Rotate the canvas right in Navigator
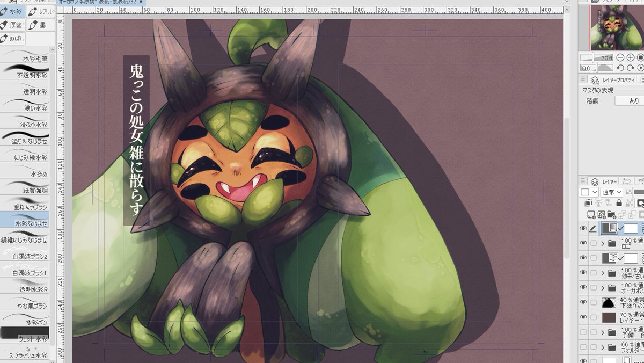Viewport: 644px width, 363px height. (631, 68)
